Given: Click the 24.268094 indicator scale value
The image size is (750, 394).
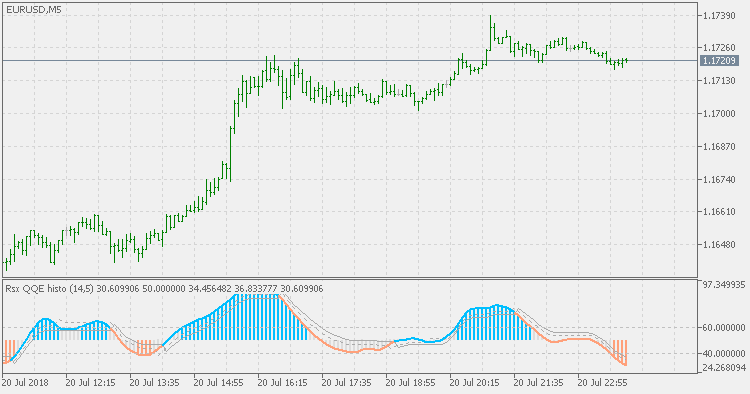Looking at the screenshot, I should pos(724,368).
